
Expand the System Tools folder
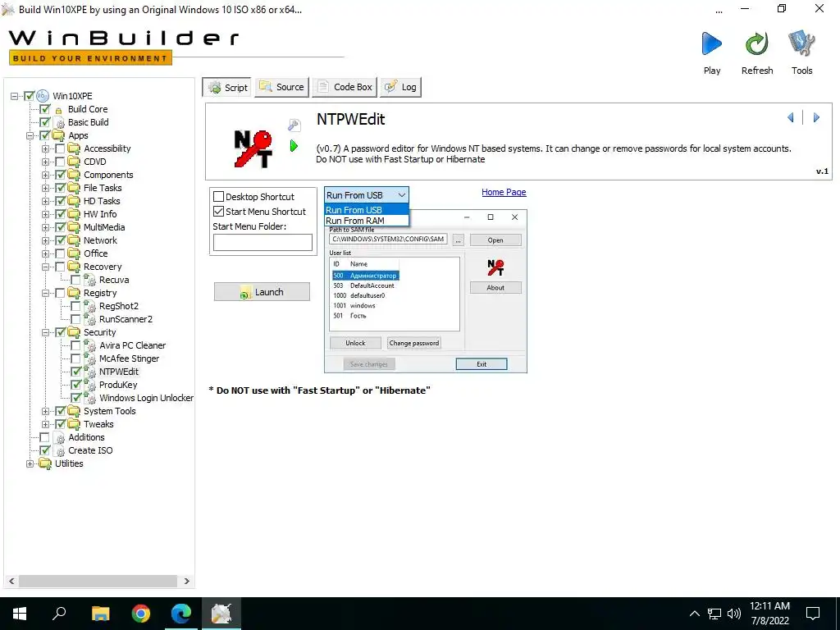45,412
